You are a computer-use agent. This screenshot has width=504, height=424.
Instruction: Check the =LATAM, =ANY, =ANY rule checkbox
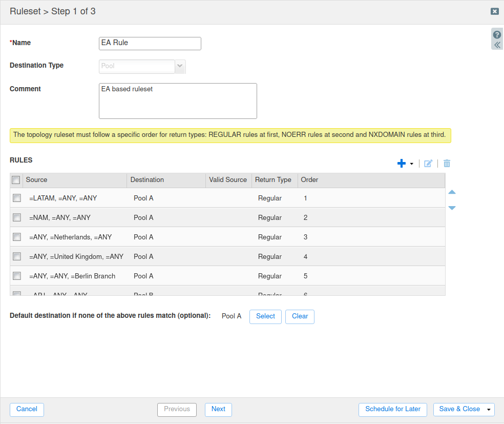17,198
